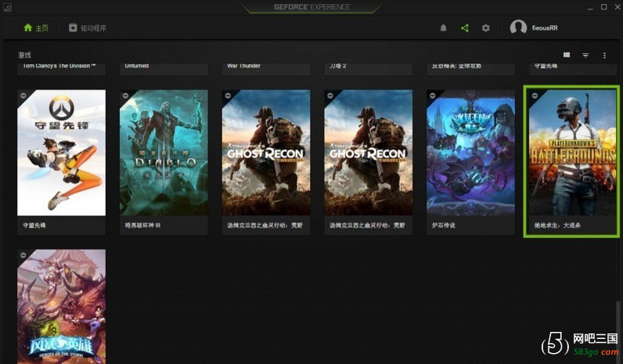623x364 pixels.
Task: Click the status badge on first Ghost Recon card
Action: pyautogui.click(x=228, y=96)
